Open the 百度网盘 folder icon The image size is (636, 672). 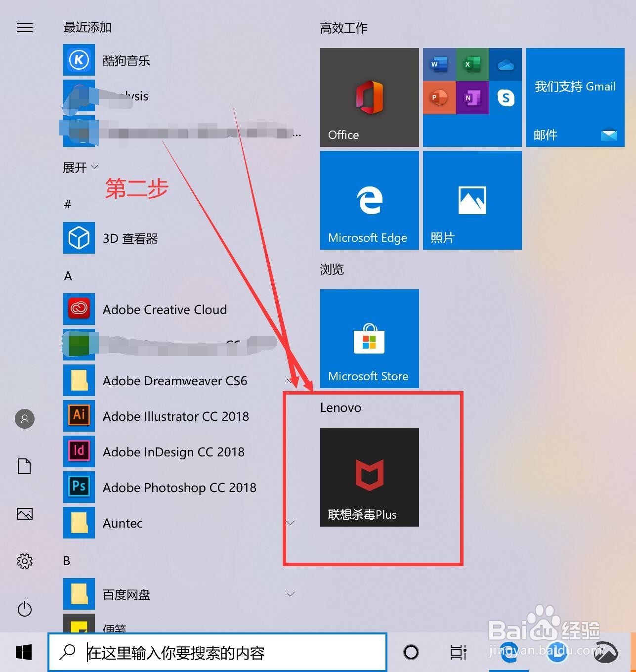(x=79, y=594)
